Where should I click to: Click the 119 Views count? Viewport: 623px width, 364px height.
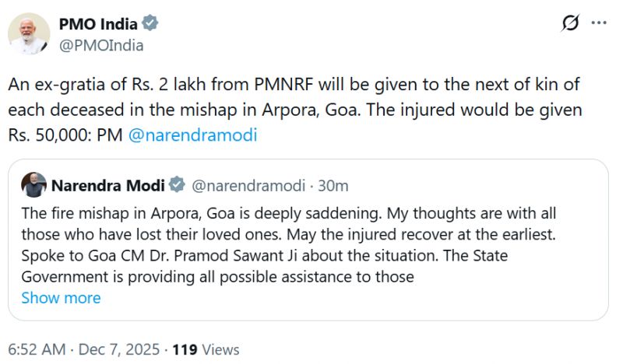tap(206, 349)
